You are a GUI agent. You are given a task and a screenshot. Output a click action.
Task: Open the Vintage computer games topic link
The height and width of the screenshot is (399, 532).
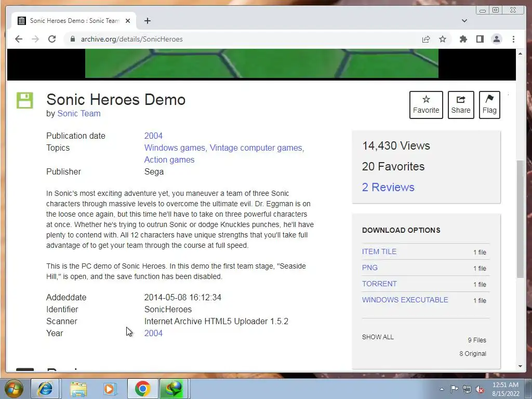pos(256,148)
